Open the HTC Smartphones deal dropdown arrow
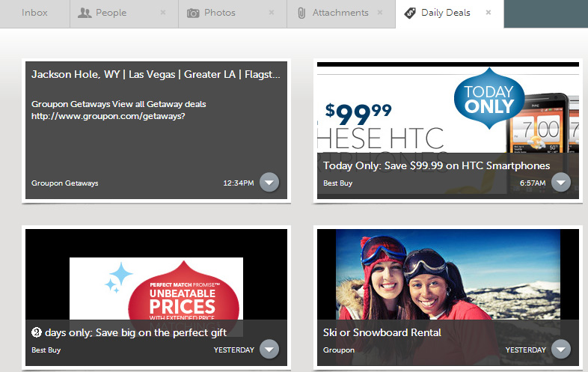Viewport: 588px width, 372px height. 561,183
